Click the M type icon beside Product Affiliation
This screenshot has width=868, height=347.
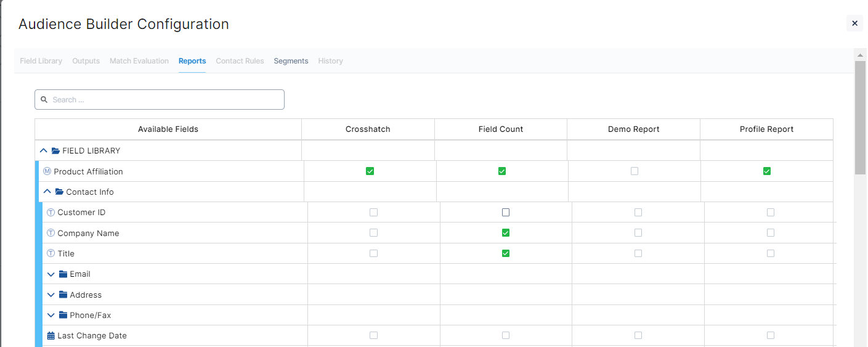coord(47,171)
